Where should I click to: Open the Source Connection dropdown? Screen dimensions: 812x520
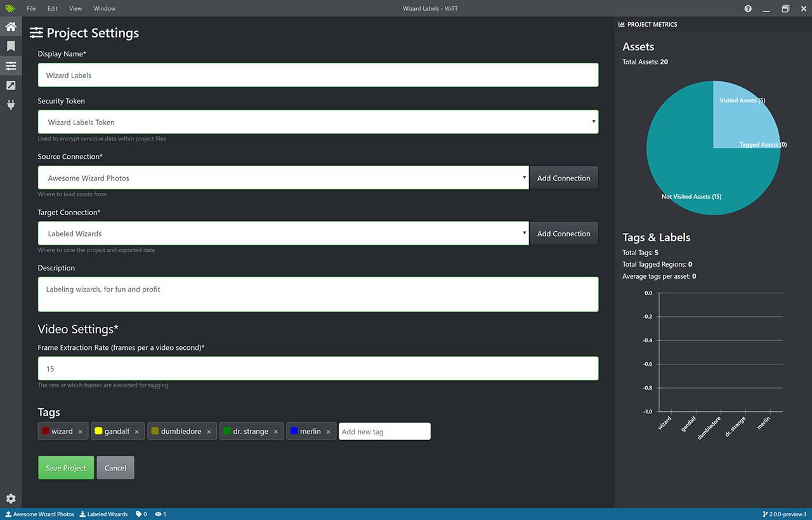point(284,178)
